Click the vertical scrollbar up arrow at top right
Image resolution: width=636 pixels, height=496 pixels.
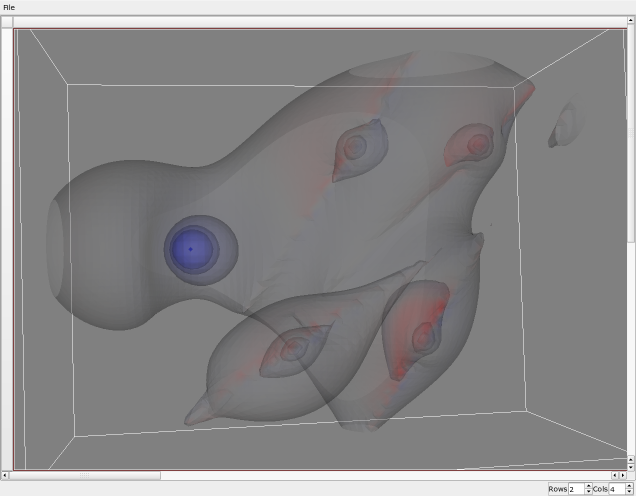tap(631, 19)
